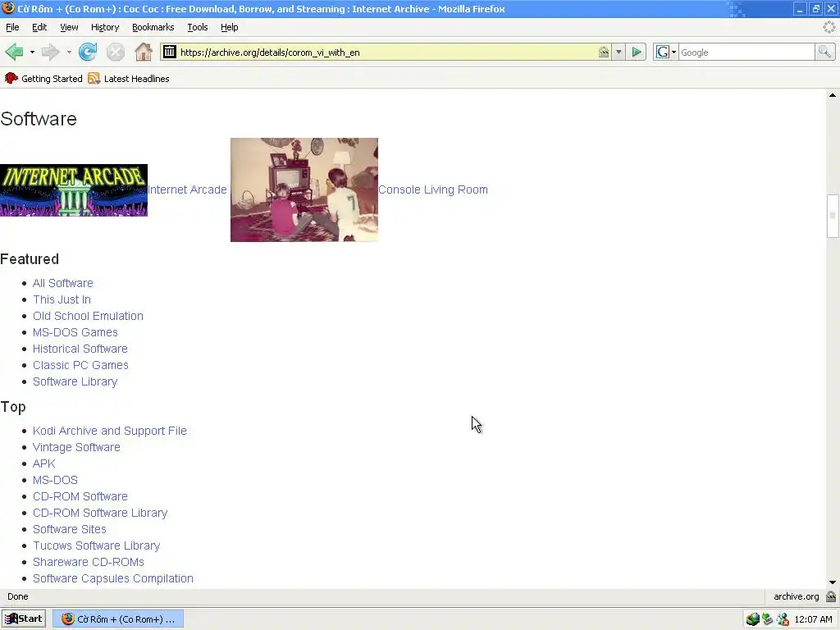
Task: Click the site favicon in the address bar
Action: pyautogui.click(x=169, y=52)
